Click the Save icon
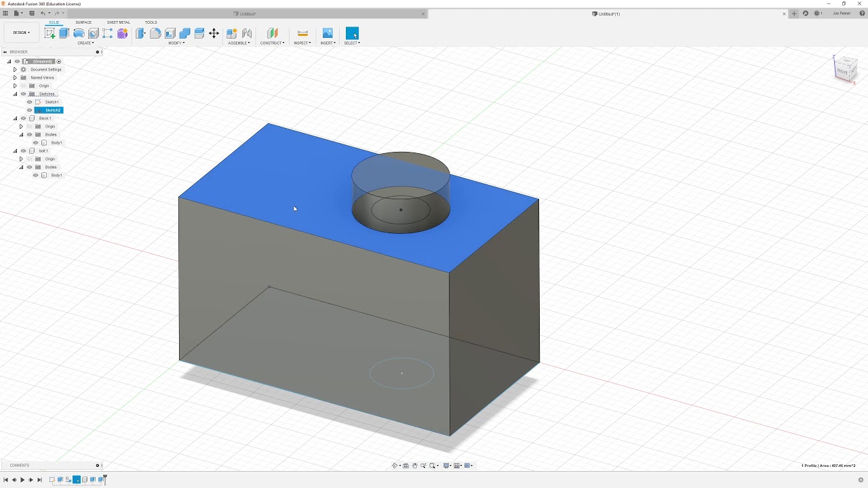 click(31, 13)
